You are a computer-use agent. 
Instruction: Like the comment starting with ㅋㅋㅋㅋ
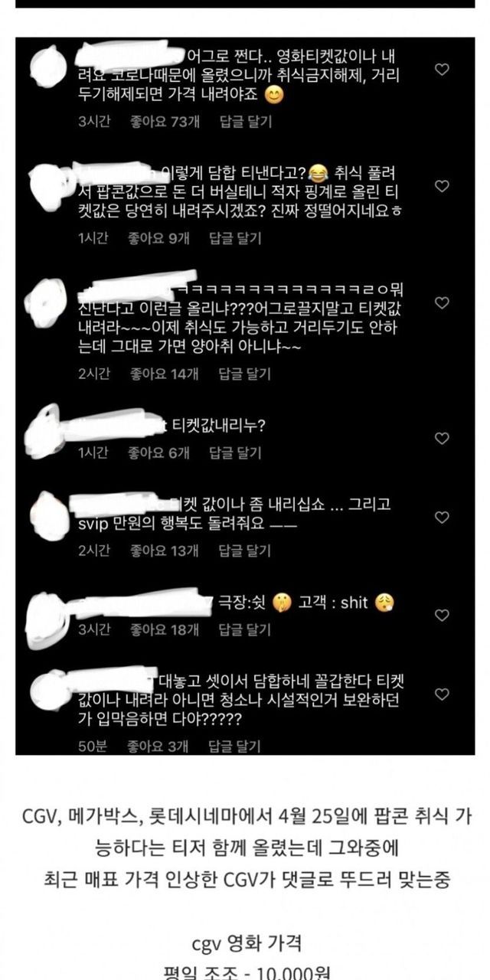[x=441, y=303]
